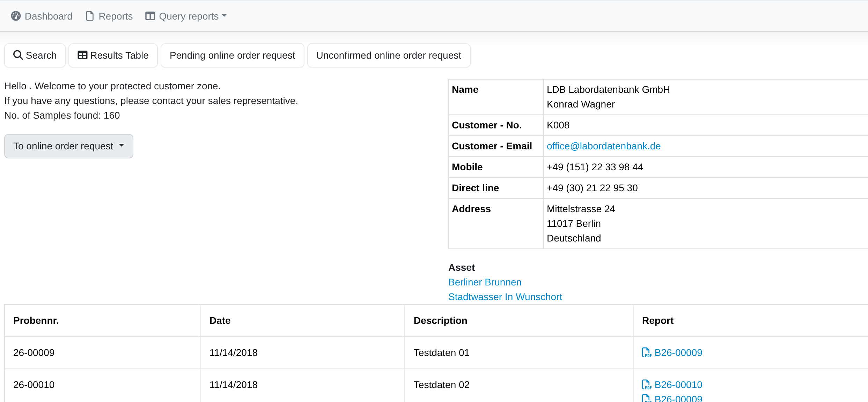Open report link B26-00009 in first row
This screenshot has width=868, height=402.
678,352
